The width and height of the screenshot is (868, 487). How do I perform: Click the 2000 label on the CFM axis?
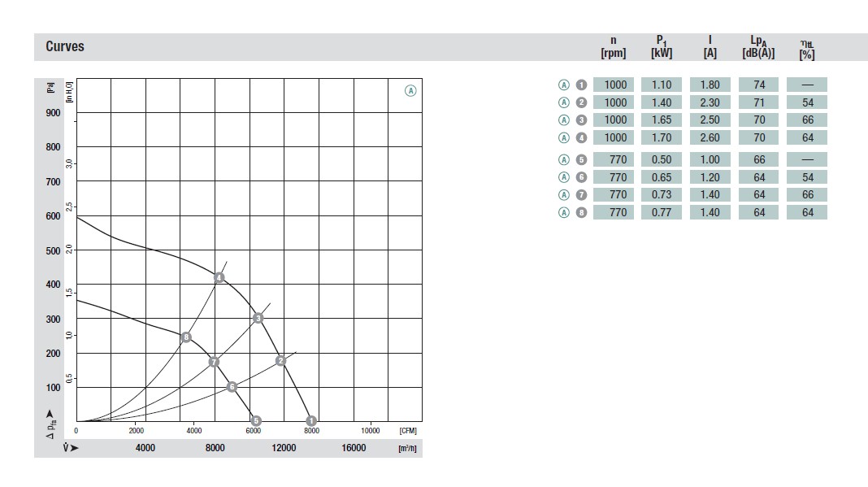[137, 430]
